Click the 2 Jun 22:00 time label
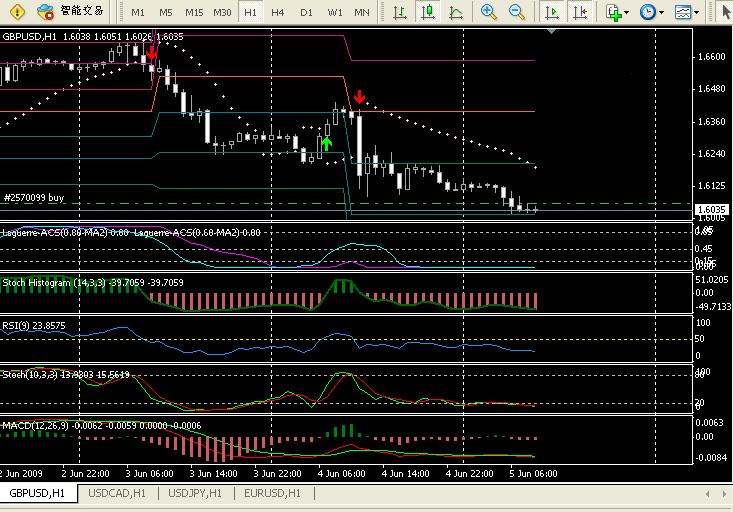733x512 pixels. click(x=86, y=474)
